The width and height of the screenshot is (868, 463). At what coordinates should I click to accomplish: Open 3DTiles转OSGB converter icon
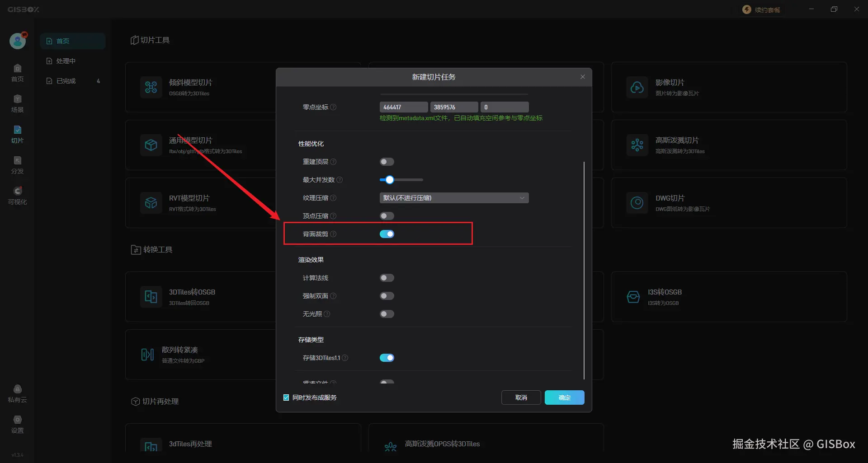(x=151, y=296)
